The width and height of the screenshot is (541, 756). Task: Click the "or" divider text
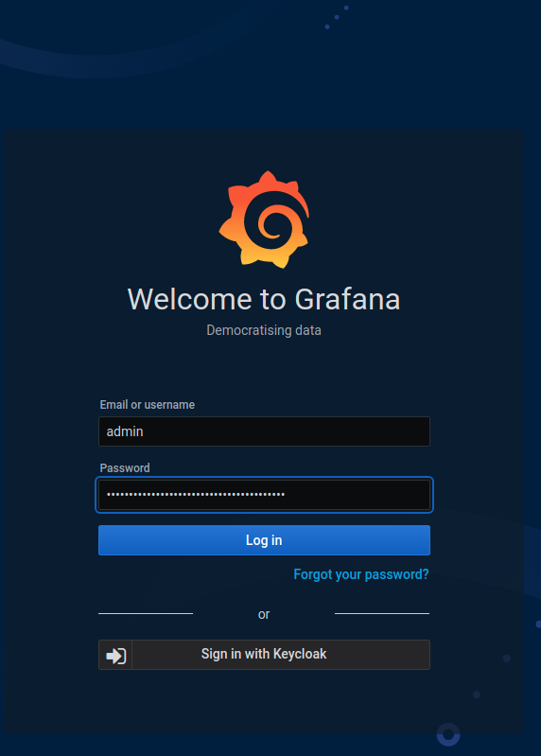click(x=264, y=614)
